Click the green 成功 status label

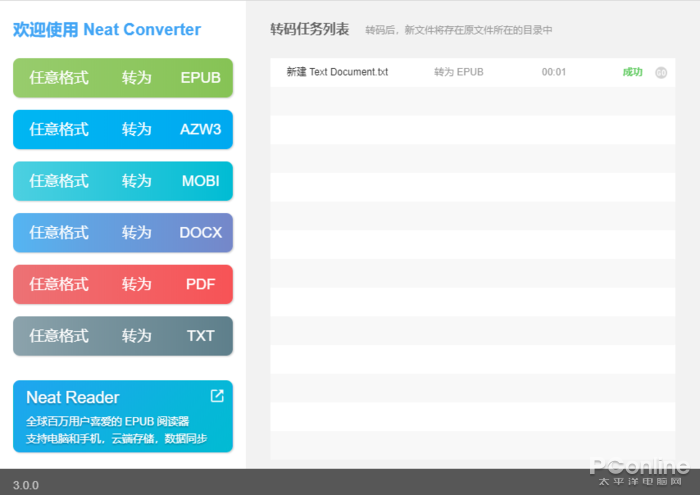[x=633, y=72]
